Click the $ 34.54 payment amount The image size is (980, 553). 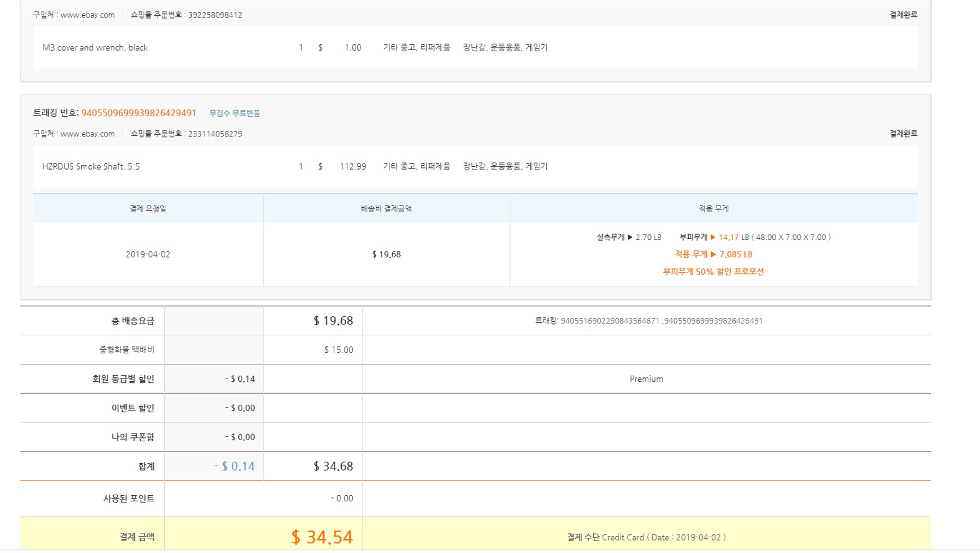322,537
